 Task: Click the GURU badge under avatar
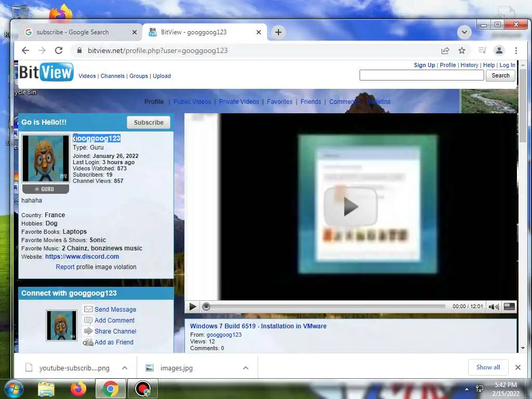46,189
